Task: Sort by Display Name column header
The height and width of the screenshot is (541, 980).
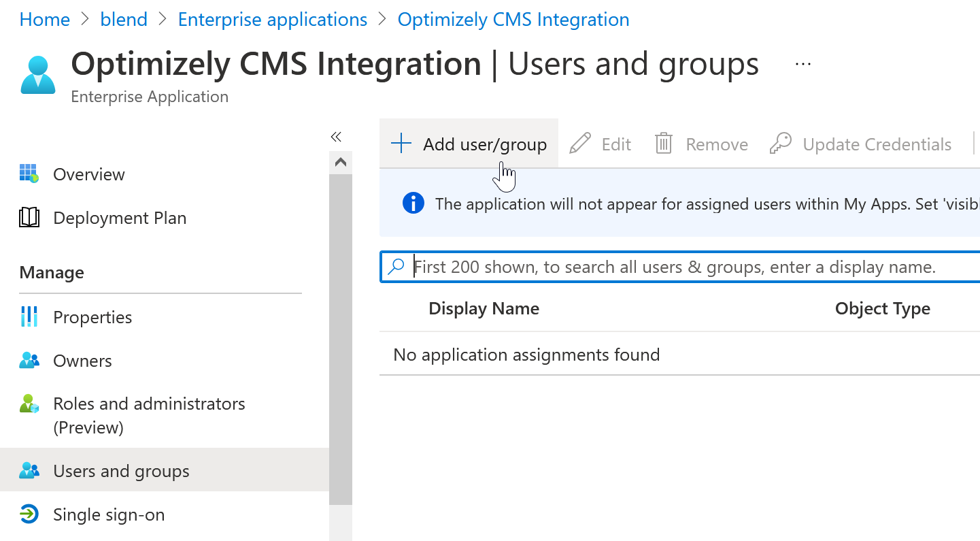Action: click(x=484, y=308)
